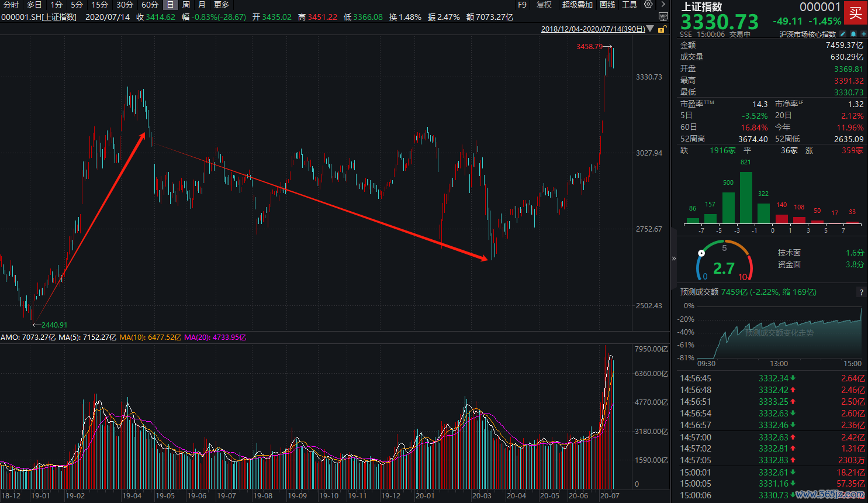Switch to 分时 intraday view
868x503 pixels.
coord(11,5)
